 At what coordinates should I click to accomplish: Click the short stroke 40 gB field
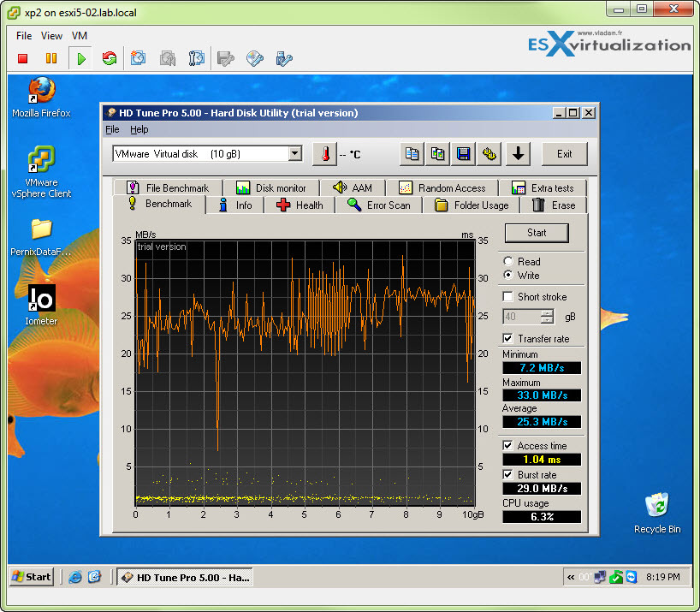(522, 317)
